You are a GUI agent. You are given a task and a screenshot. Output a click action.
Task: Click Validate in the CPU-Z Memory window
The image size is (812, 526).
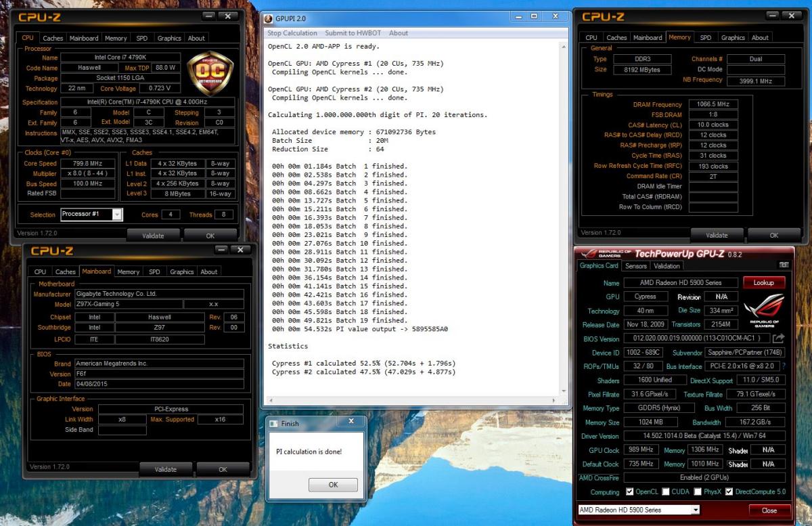(x=717, y=235)
